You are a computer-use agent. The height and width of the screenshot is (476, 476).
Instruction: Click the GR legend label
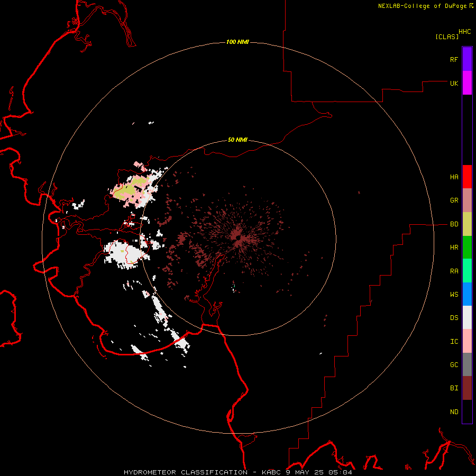pyautogui.click(x=454, y=200)
